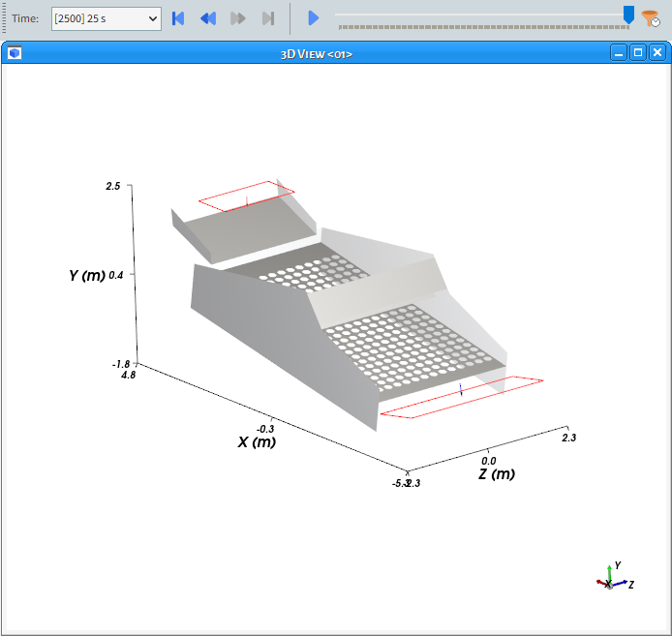The width and height of the screenshot is (672, 636).
Task: Click the X (m) axis label
Action: [x=257, y=442]
